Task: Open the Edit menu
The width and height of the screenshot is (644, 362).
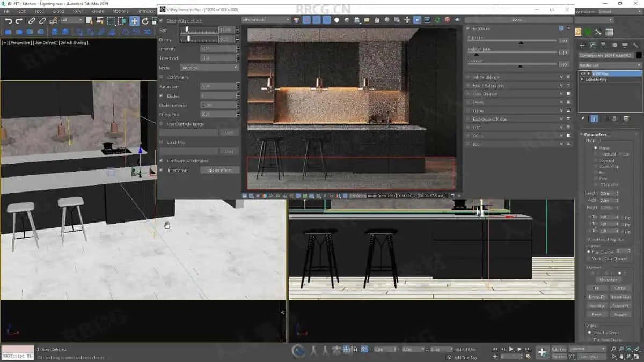Action: point(22,11)
